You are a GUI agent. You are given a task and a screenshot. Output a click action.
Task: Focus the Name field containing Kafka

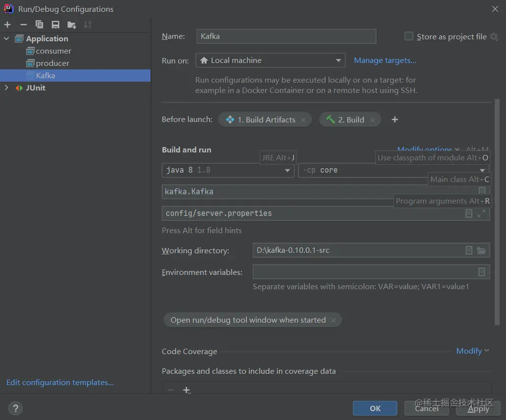[286, 36]
